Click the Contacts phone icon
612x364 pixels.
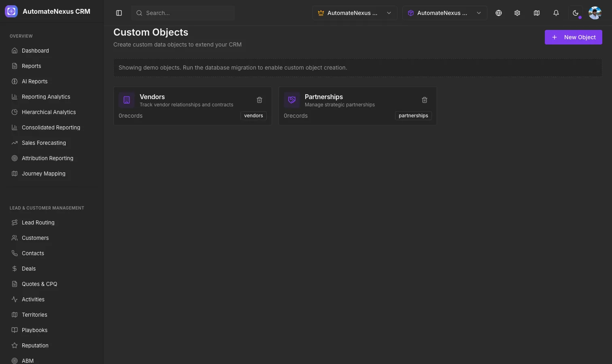[15, 253]
